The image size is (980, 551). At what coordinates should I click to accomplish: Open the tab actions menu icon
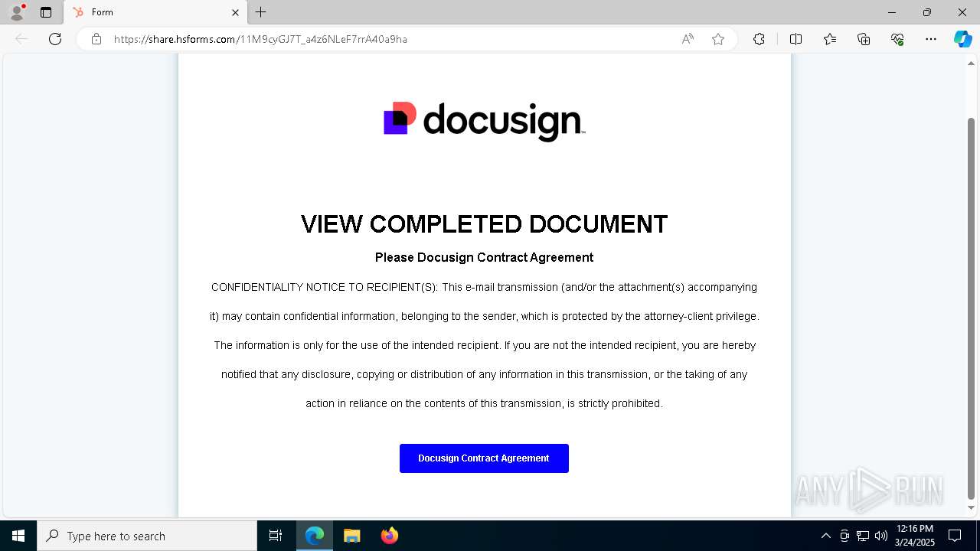click(x=46, y=12)
